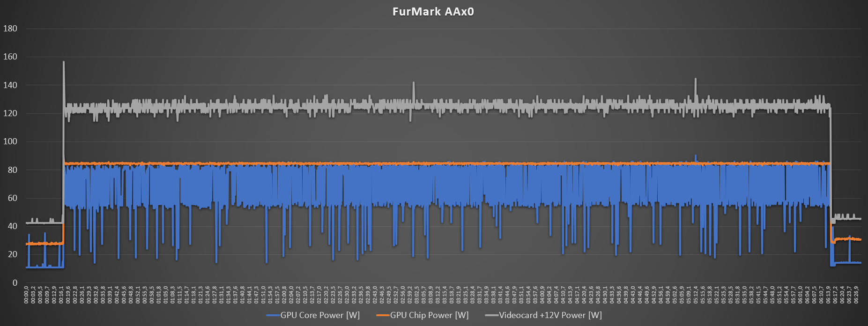
Task: Click the 160 label on the vertical axis
Action: point(10,57)
